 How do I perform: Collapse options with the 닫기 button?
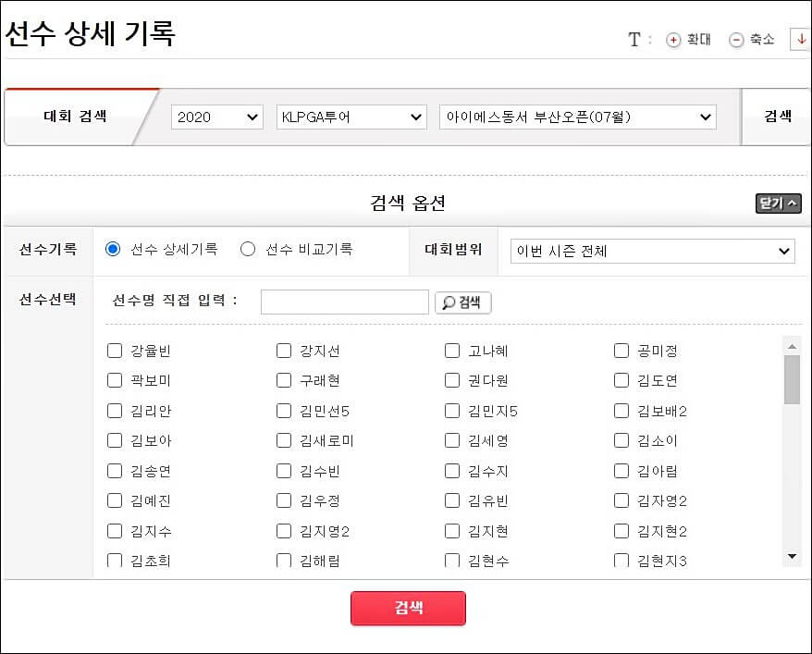tap(777, 203)
